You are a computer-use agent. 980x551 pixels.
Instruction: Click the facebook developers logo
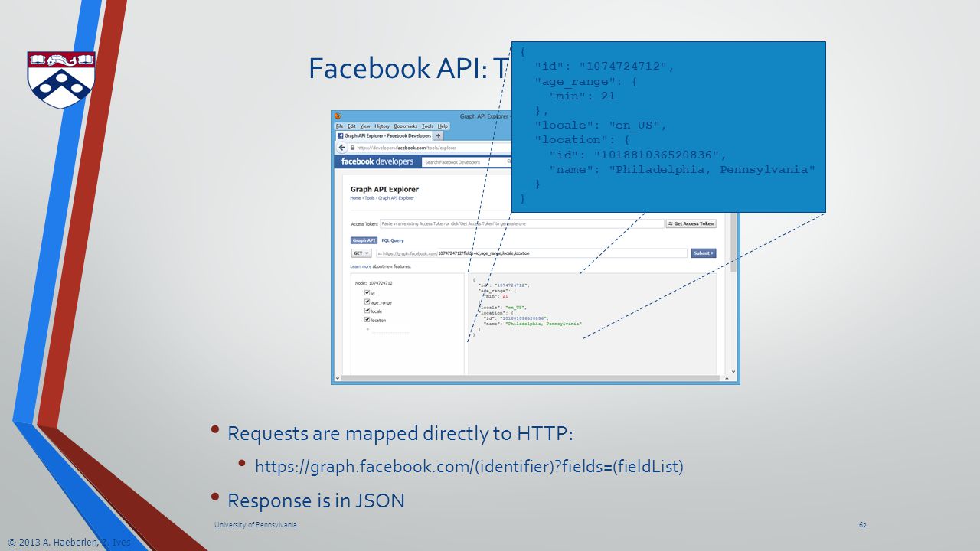(377, 161)
